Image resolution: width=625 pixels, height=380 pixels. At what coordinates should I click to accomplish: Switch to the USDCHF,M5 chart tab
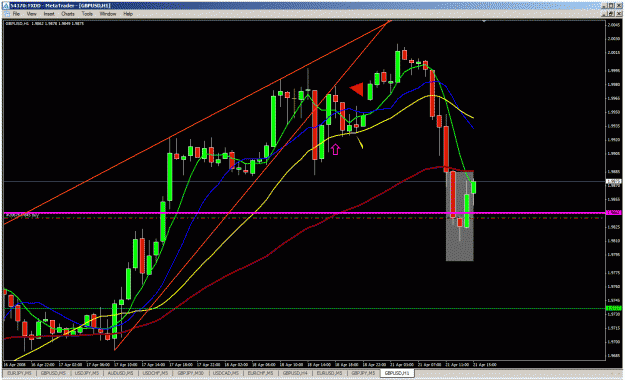(155, 373)
